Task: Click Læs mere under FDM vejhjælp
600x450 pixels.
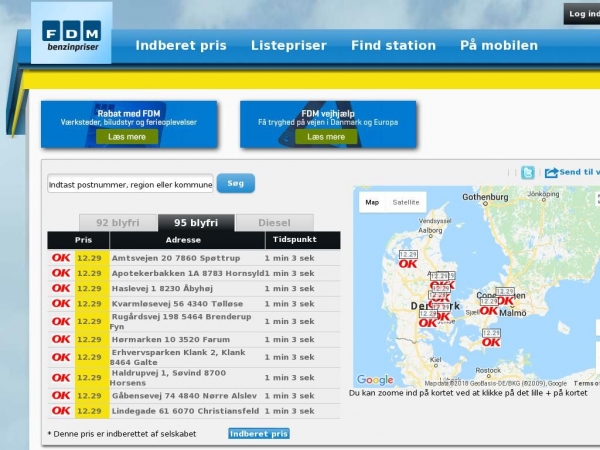Action: [x=326, y=137]
